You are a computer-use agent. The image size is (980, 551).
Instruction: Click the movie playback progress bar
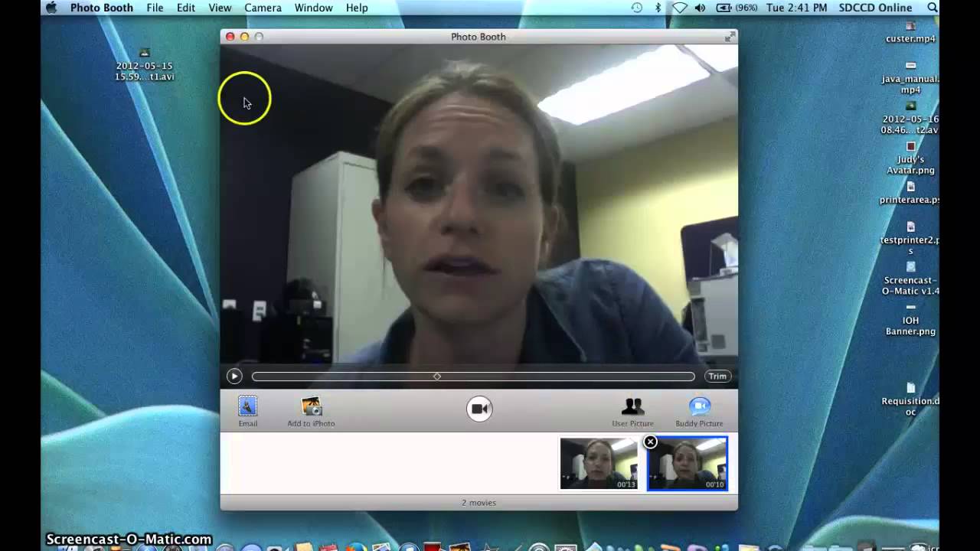point(473,377)
